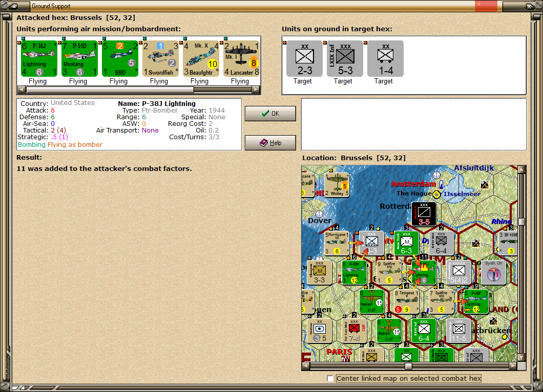
Task: Click the P-38H Lightning counter on map
Action: point(354,272)
